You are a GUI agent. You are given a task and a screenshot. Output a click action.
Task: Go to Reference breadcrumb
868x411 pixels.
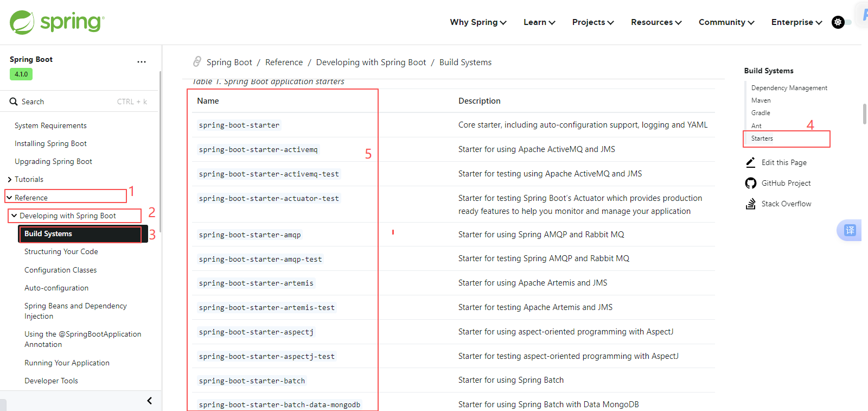coord(284,62)
